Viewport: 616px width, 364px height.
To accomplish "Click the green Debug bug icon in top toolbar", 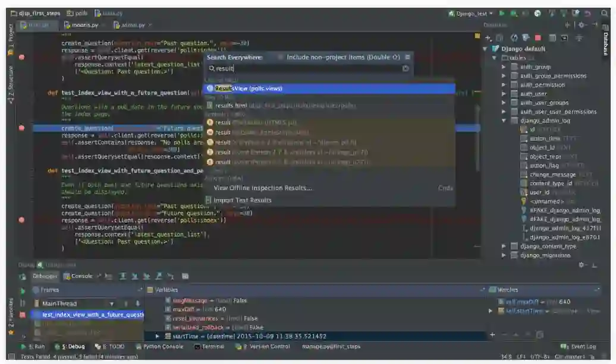I will point(514,13).
